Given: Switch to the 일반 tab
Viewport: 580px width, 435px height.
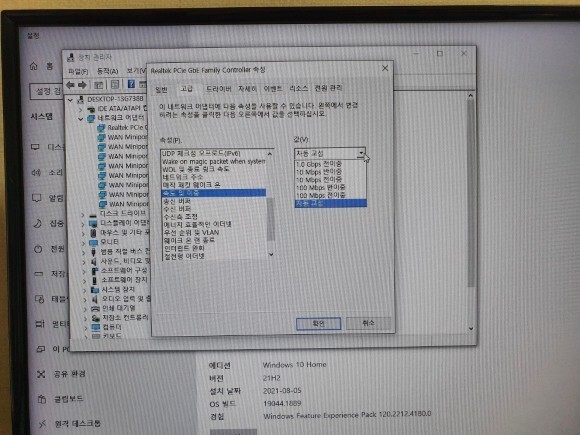Looking at the screenshot, I should pos(161,90).
